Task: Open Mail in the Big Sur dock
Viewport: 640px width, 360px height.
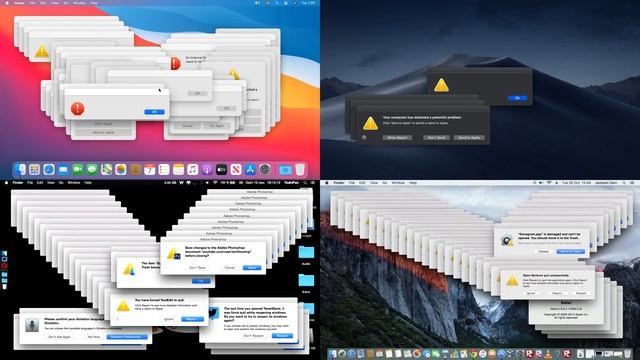Action: point(63,169)
